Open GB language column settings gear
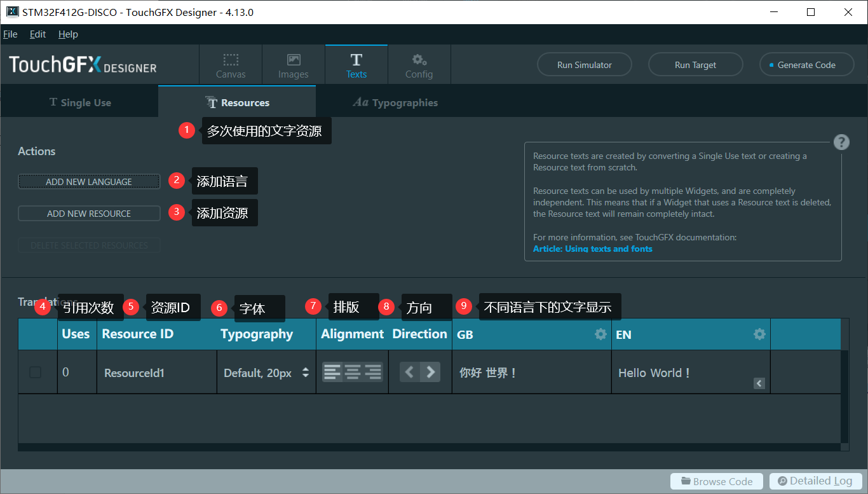Screen dimensions: 868x494 (x=600, y=334)
